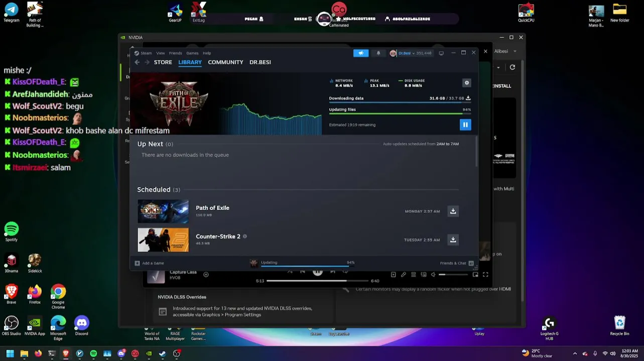
Task: Open Big Picture mode monitor icon
Action: 441,53
